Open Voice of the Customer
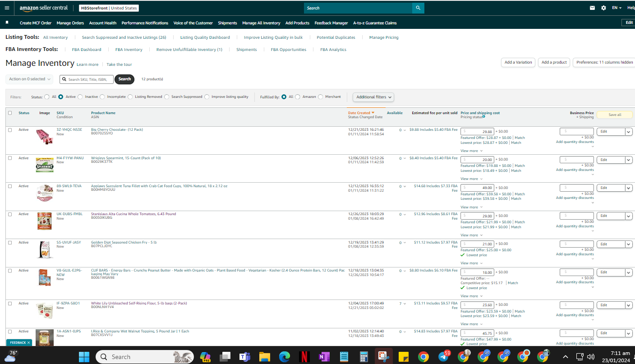The image size is (635, 364). [x=193, y=23]
